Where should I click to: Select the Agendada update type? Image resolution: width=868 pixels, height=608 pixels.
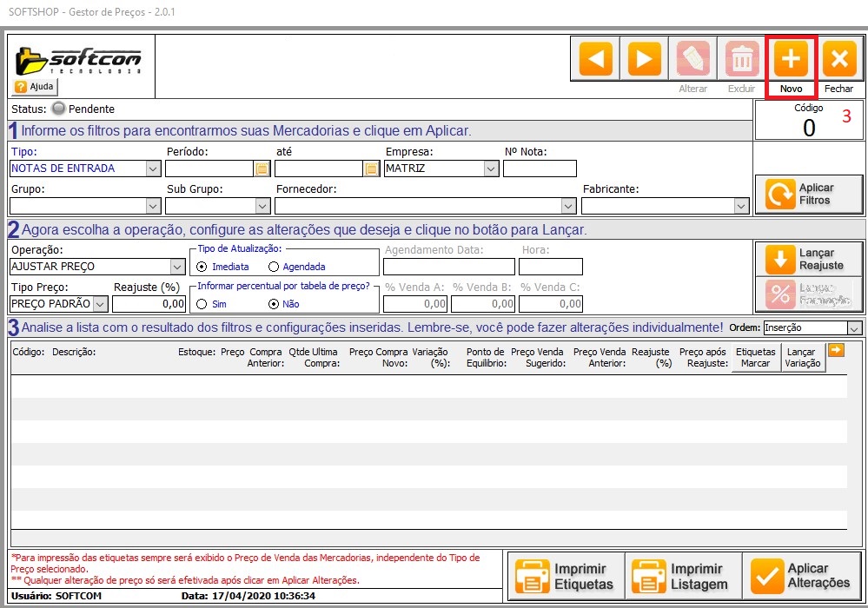click(274, 267)
